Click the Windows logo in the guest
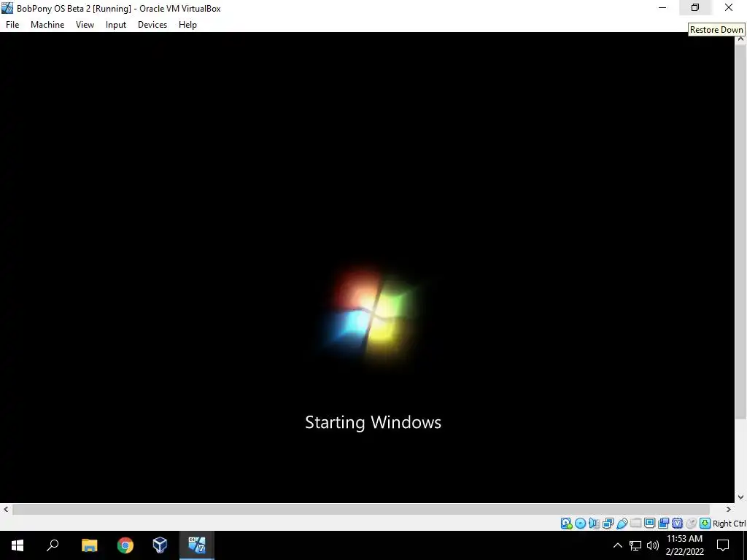The image size is (747, 560). point(373,314)
